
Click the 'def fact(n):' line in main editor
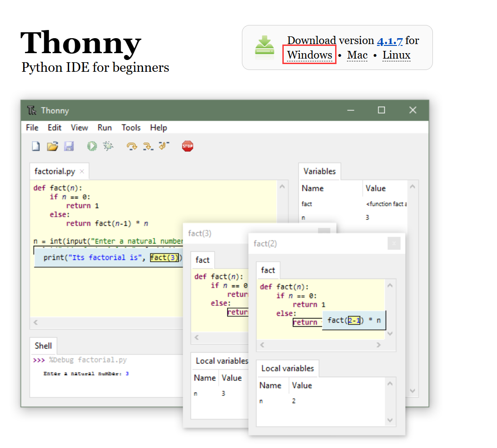(x=58, y=188)
